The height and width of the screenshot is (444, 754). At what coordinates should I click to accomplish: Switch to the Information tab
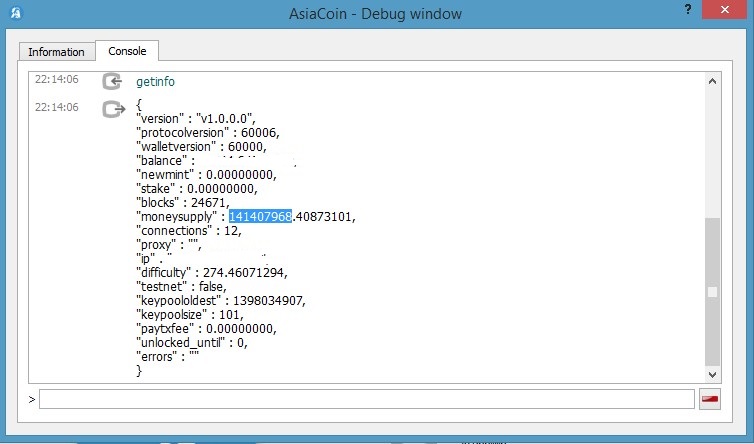click(x=56, y=52)
